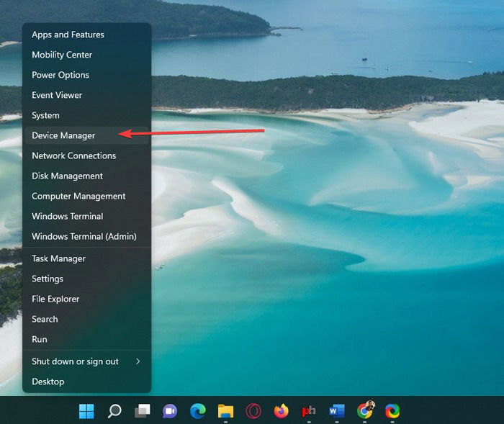
Task: Open Microsoft Edge from taskbar
Action: [198, 411]
